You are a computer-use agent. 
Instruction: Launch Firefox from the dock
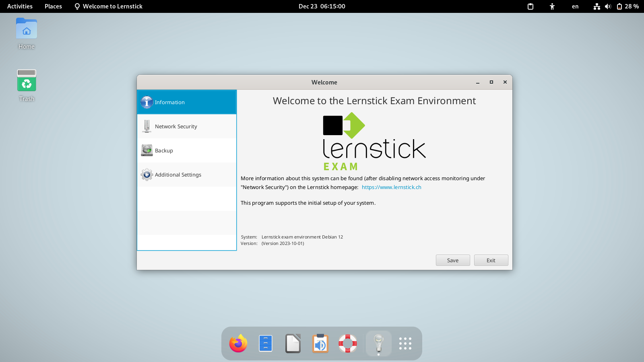(238, 343)
